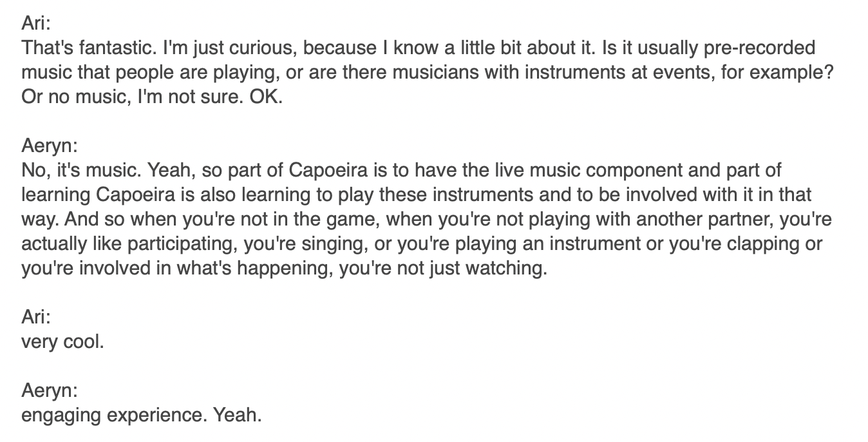
Task: Click the text 'engaging experience. Yeah.'
Action: [x=142, y=414]
